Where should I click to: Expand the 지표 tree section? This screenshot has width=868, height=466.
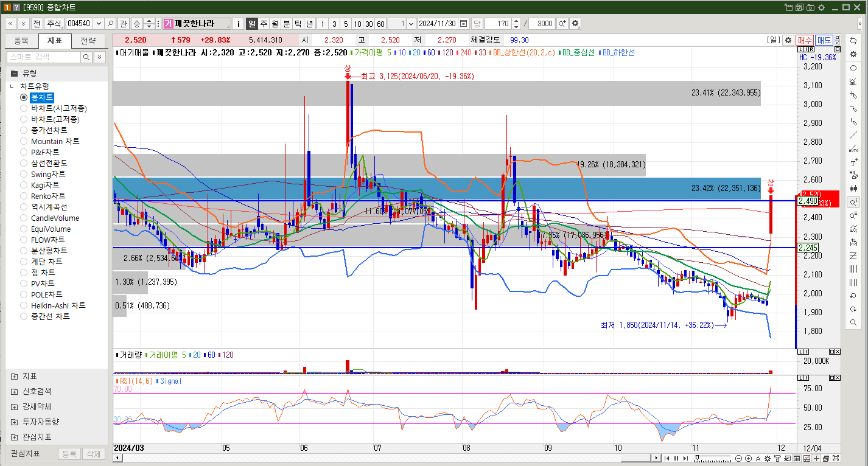[14, 376]
